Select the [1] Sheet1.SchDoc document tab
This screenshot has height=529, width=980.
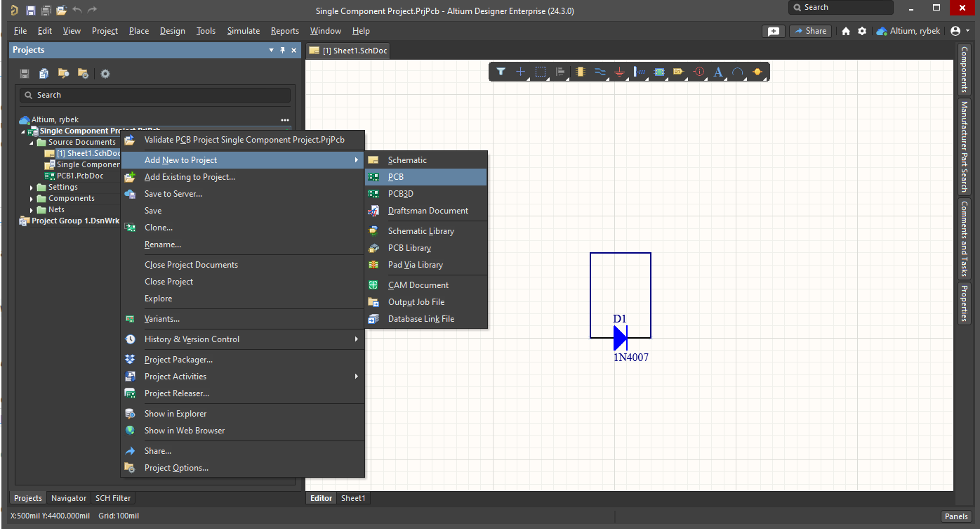click(348, 51)
